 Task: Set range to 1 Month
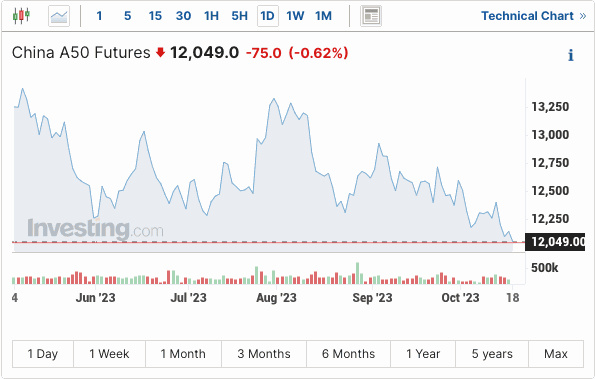183,354
